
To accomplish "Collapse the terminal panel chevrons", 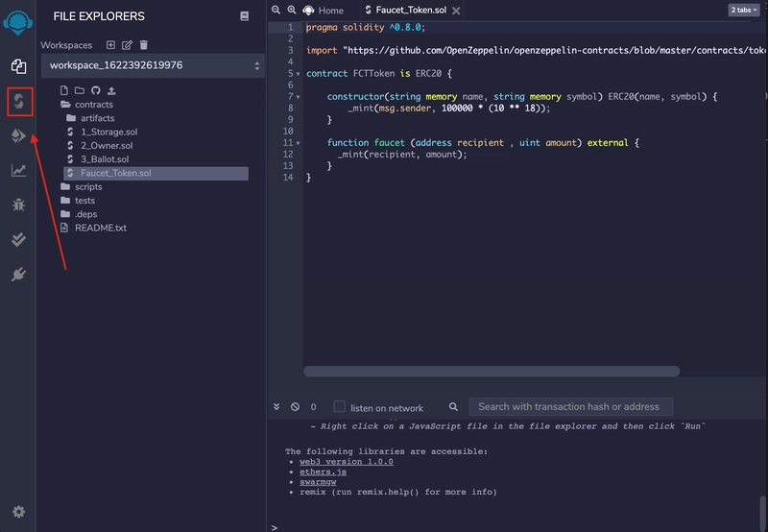I will [x=276, y=406].
